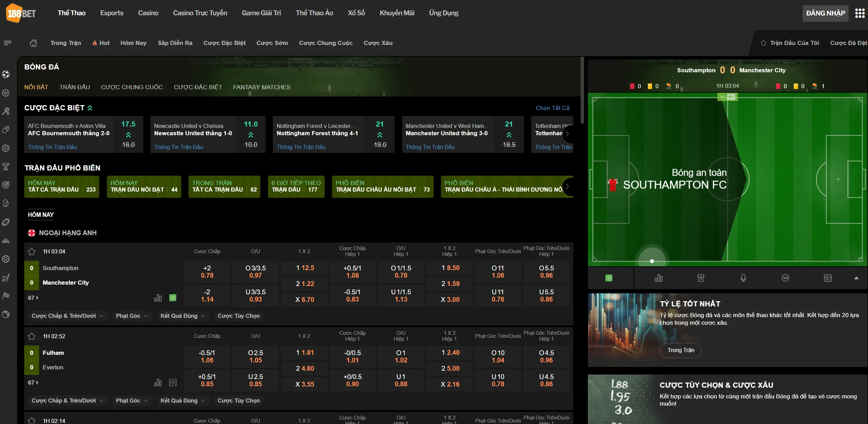Expand Cược Chấp & Trên/Dưới under Southampton match
This screenshot has width=868, height=424.
(67, 316)
